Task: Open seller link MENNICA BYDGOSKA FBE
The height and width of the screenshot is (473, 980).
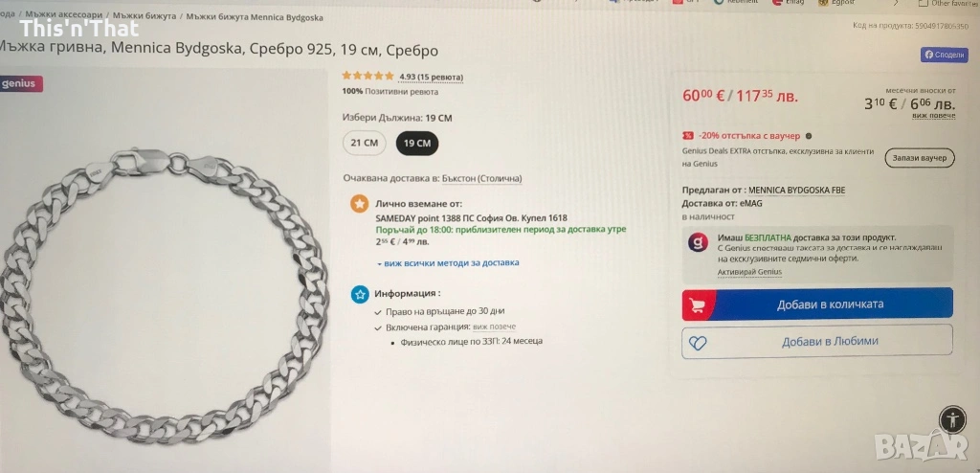Action: pos(797,191)
